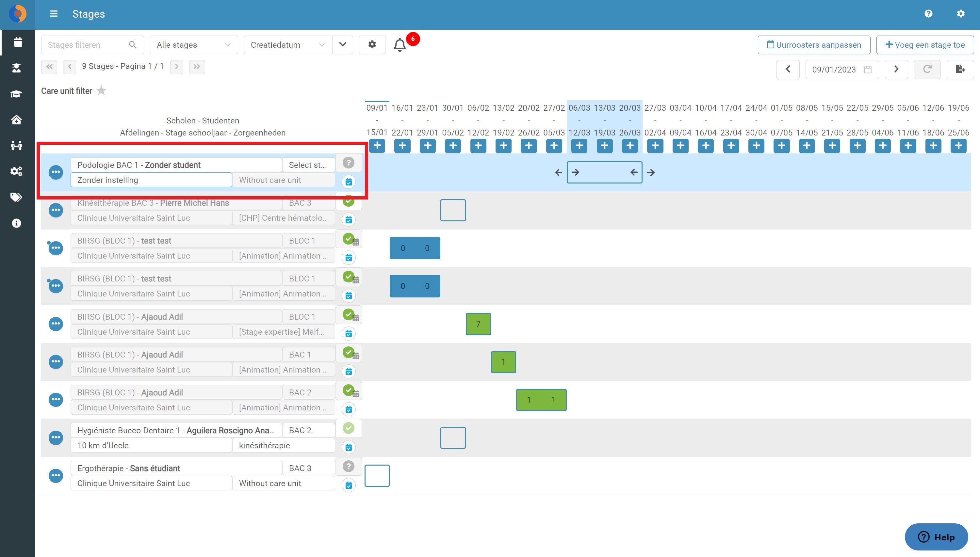Viewport: 980px width, 557px height.
Task: Open the three-dots menu for Kinésithérapie BAC 3 row
Action: coord(56,210)
